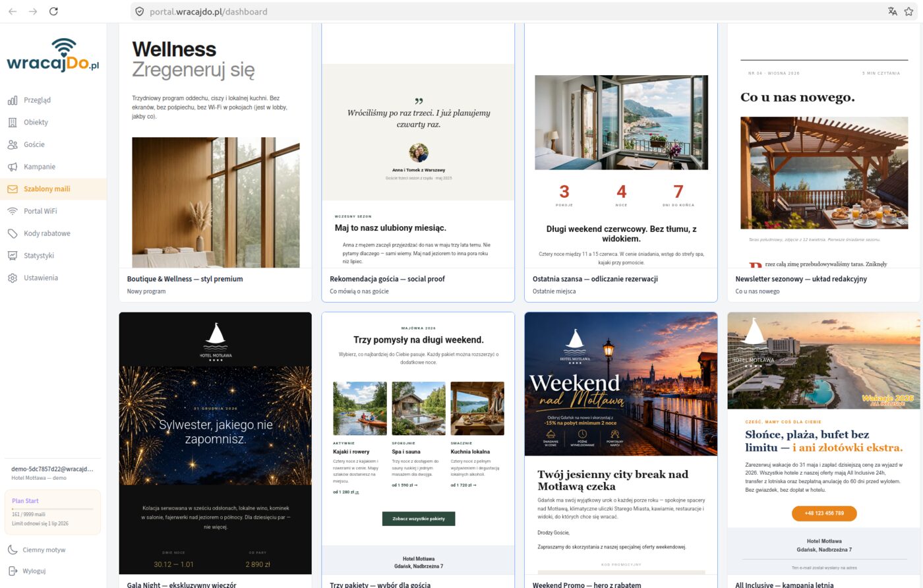View Statystyki from the sidebar
Screen dimensions: 923x588
(x=53, y=256)
